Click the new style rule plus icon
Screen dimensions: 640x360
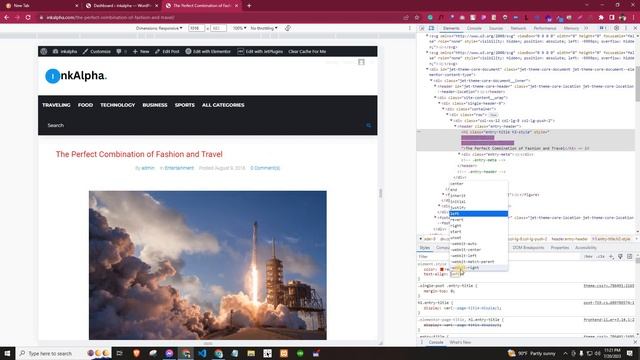[611, 256]
